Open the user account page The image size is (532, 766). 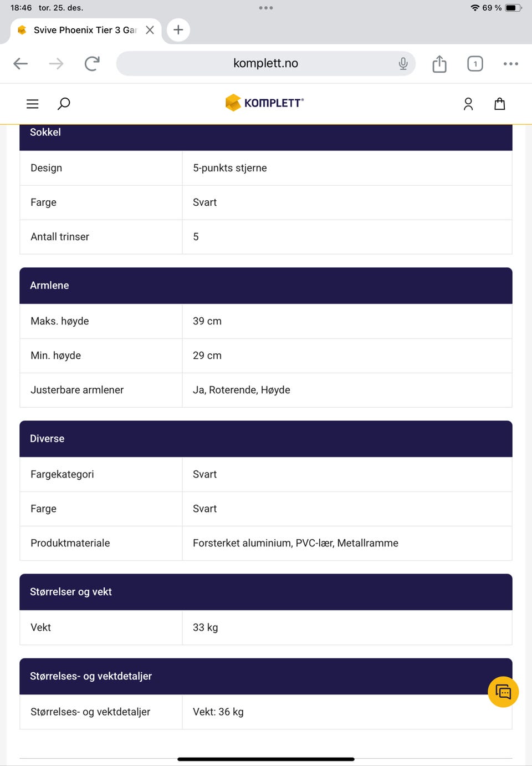tap(468, 104)
